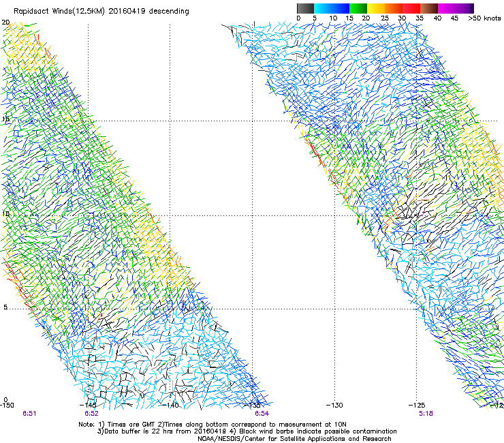Click the purple "6:51" swath time
The image size is (504, 443).
[29, 414]
